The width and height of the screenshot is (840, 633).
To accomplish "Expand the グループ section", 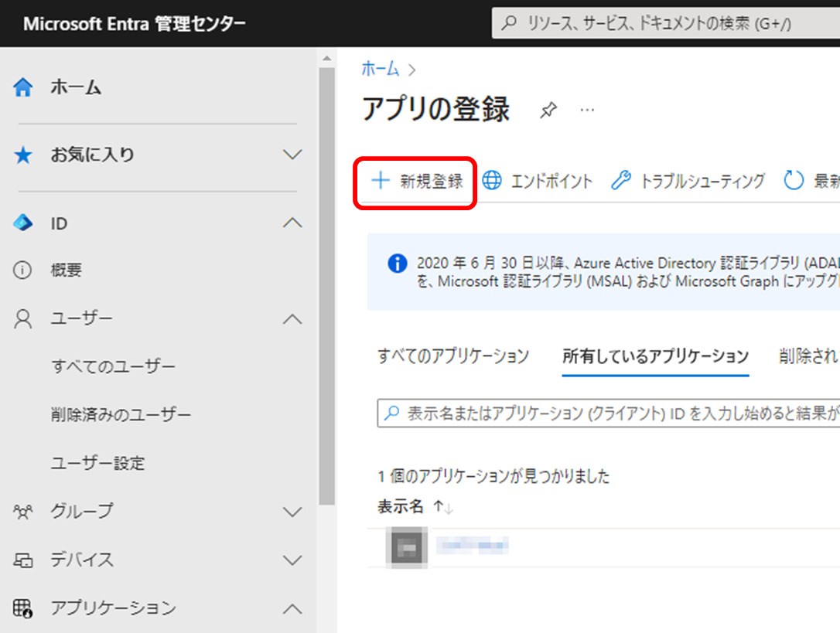I will point(292,511).
